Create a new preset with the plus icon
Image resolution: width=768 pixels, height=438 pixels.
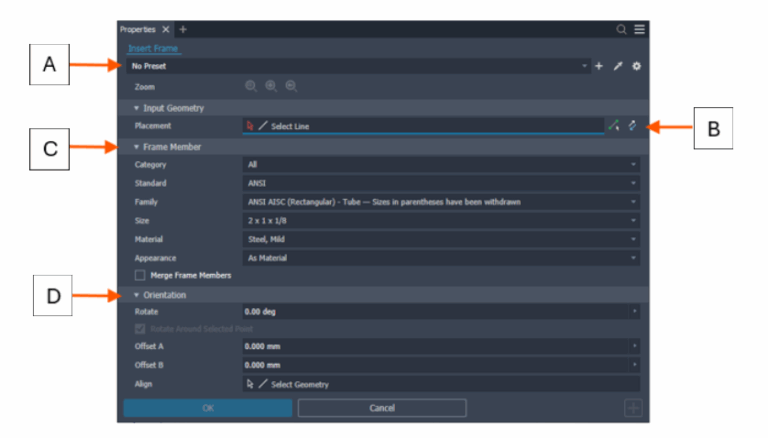tap(599, 66)
